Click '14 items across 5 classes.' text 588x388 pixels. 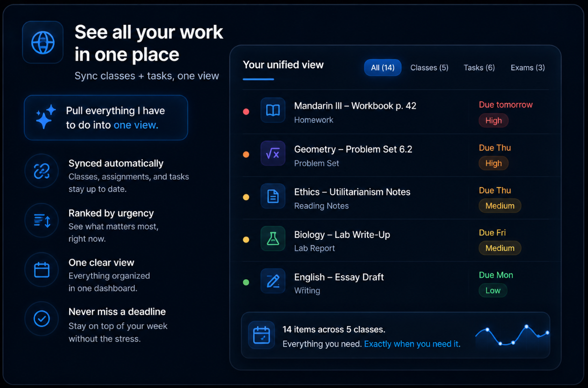334,330
